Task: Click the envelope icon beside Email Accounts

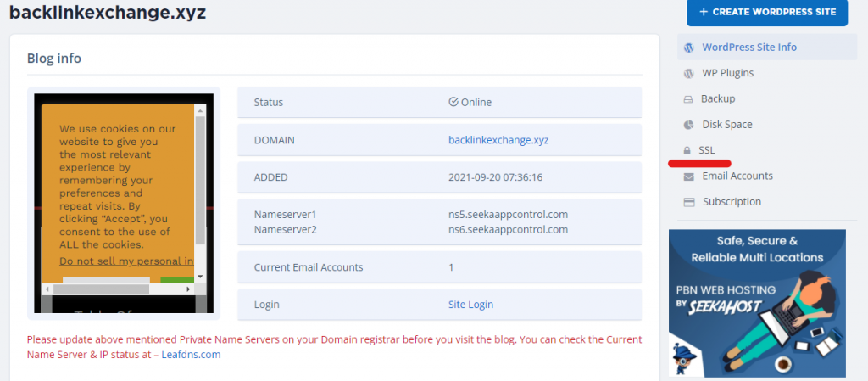Action: (688, 176)
